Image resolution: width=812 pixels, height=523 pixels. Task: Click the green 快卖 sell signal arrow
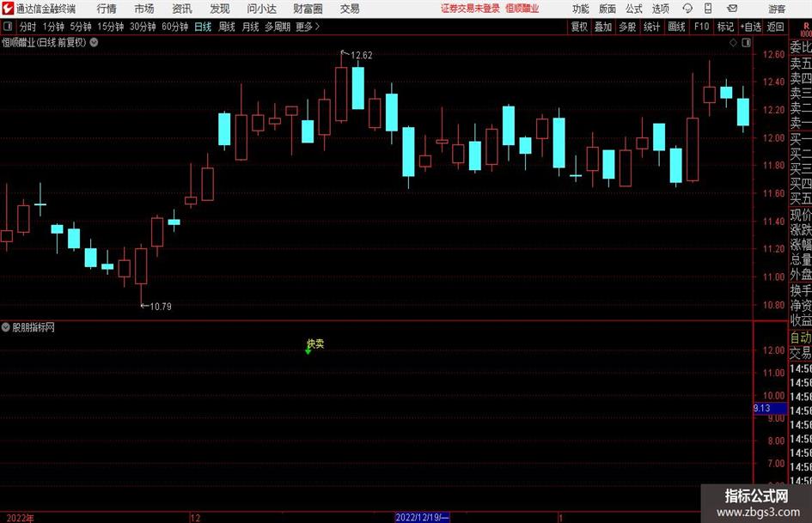(x=308, y=351)
